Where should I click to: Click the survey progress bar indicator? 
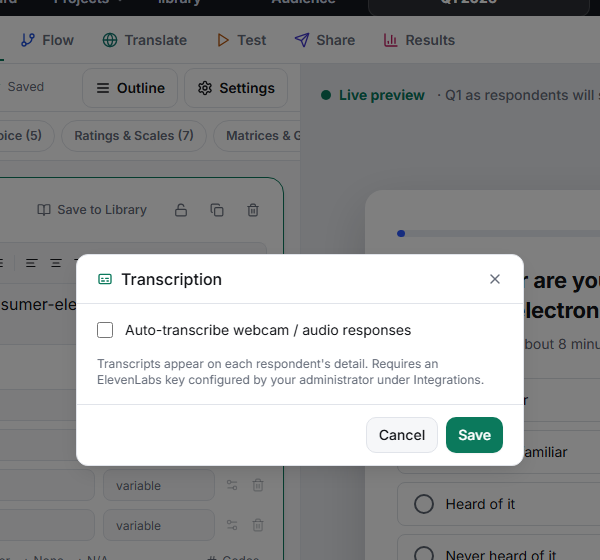(401, 233)
